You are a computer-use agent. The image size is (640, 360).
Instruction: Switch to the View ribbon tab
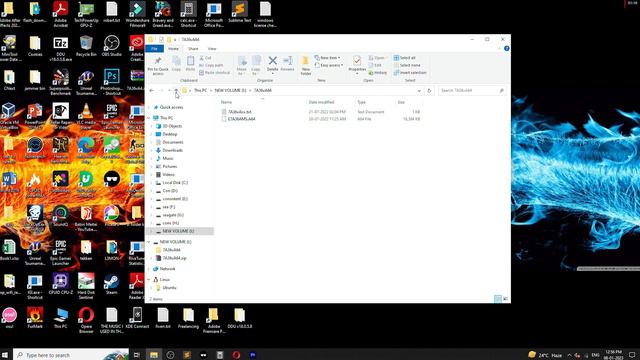[x=212, y=49]
